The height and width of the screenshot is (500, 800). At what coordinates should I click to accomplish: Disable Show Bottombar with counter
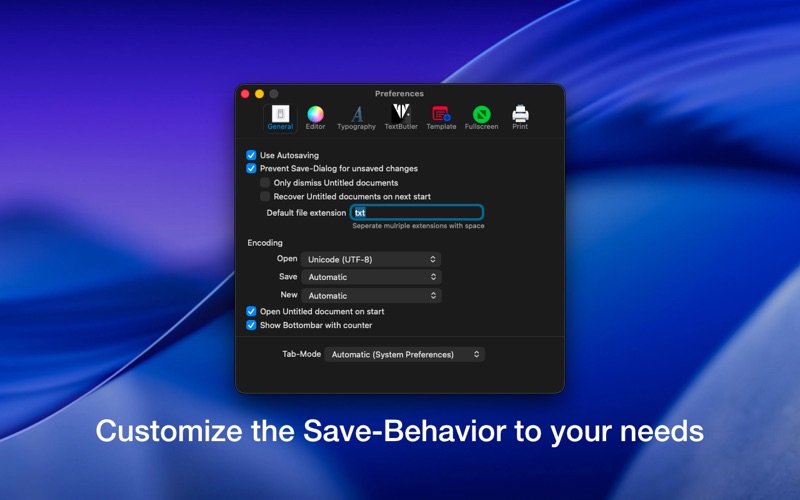(x=251, y=325)
